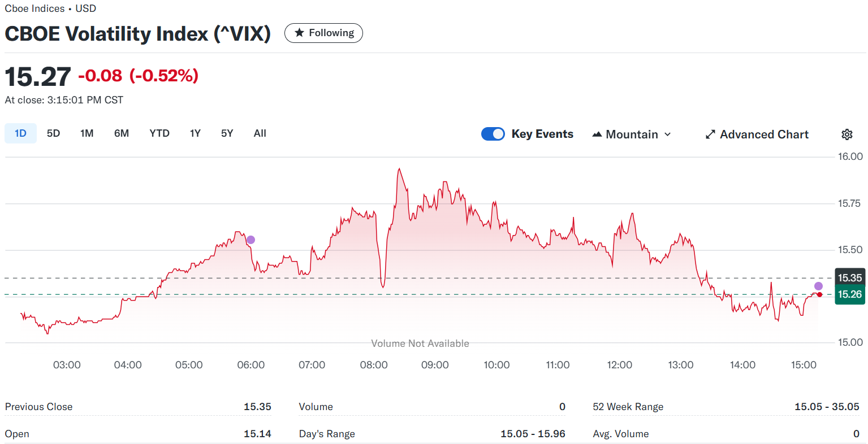Image resolution: width=868 pixels, height=444 pixels.
Task: Click the current price 15.27
Action: point(38,76)
